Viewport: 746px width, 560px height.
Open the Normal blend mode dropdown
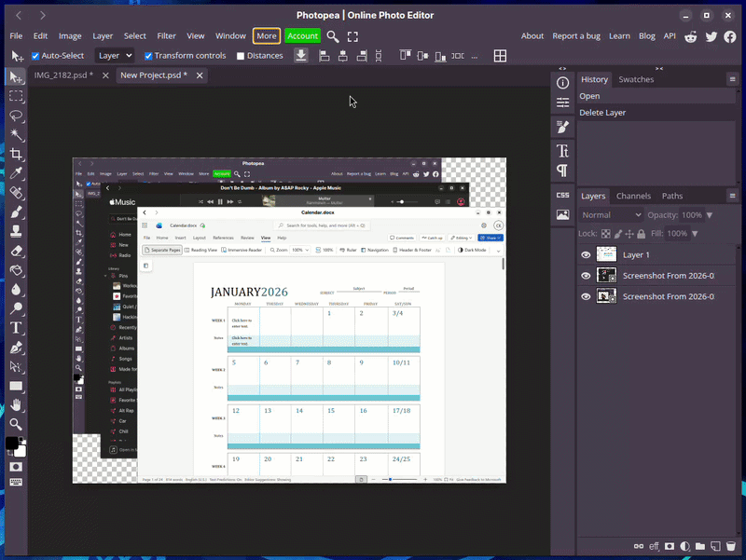(611, 215)
